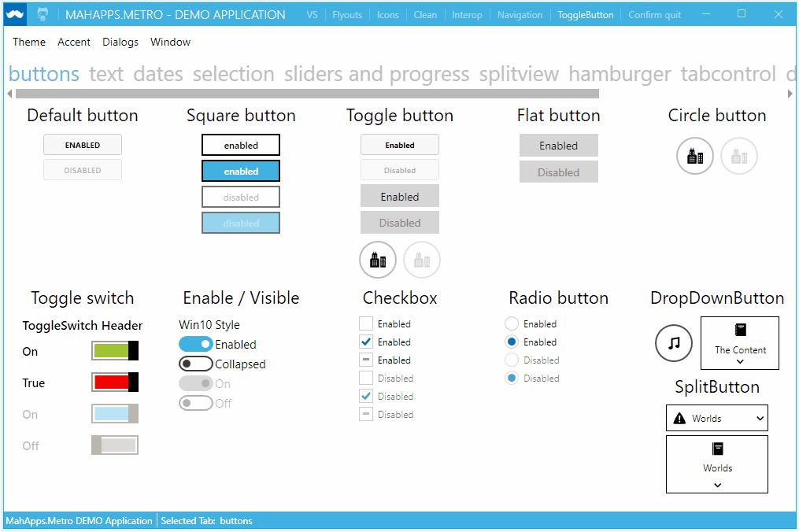
Task: Click the disabled circle city toggle button
Action: [x=422, y=260]
